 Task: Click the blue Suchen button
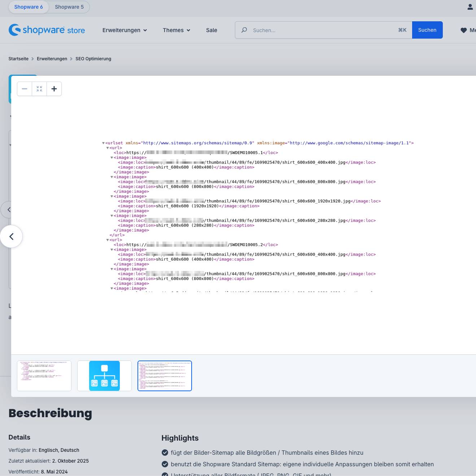click(x=427, y=30)
